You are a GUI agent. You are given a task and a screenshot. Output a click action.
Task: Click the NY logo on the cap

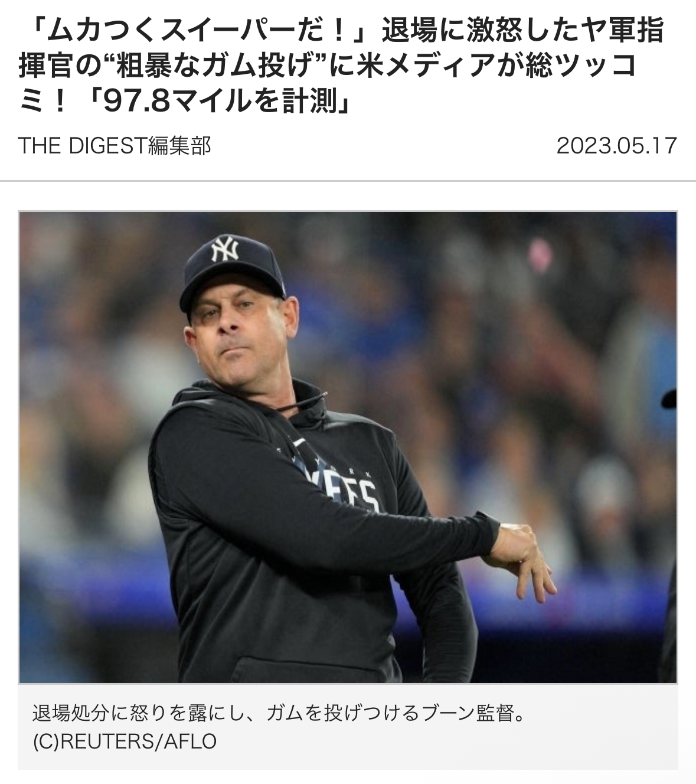225,249
